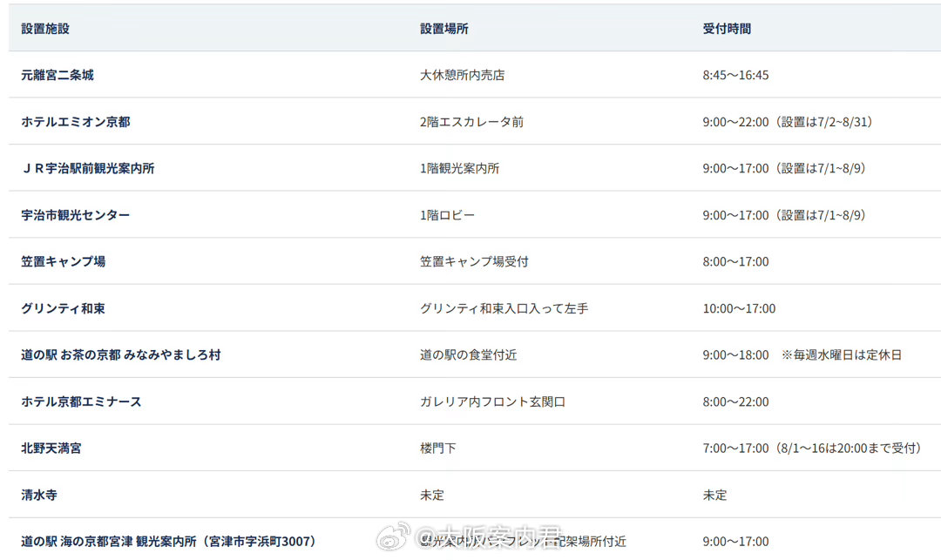Click the グリンティ和束入口入って左手 location cell
Screen dimensions: 941x560
coord(504,308)
